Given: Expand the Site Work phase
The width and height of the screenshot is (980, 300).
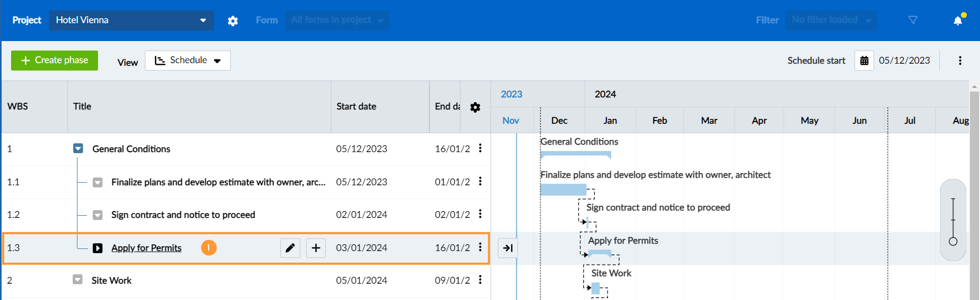Looking at the screenshot, I should [x=77, y=280].
